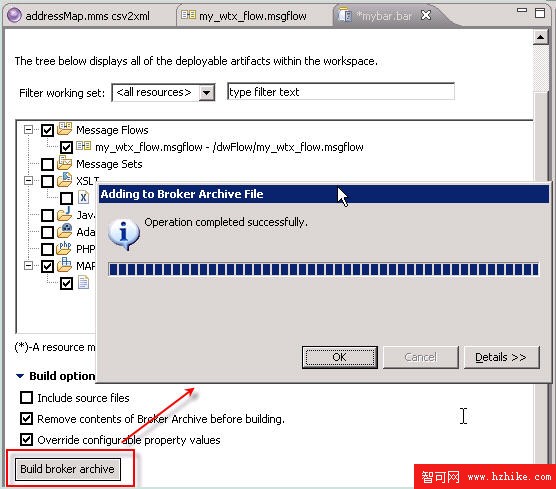Viewport: 556px width, 489px height.
Task: Click the MAP child document icon
Action: 83,283
